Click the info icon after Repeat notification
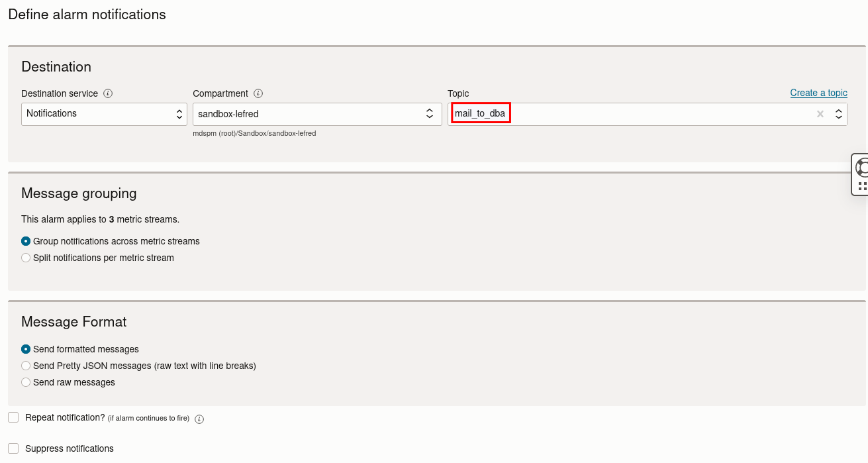Screen dimensions: 868x463 pyautogui.click(x=199, y=418)
